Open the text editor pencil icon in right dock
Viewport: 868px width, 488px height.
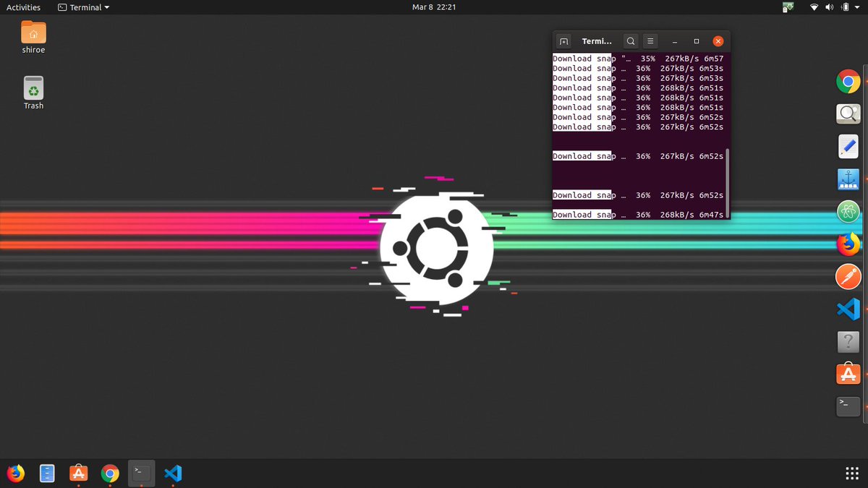(848, 146)
